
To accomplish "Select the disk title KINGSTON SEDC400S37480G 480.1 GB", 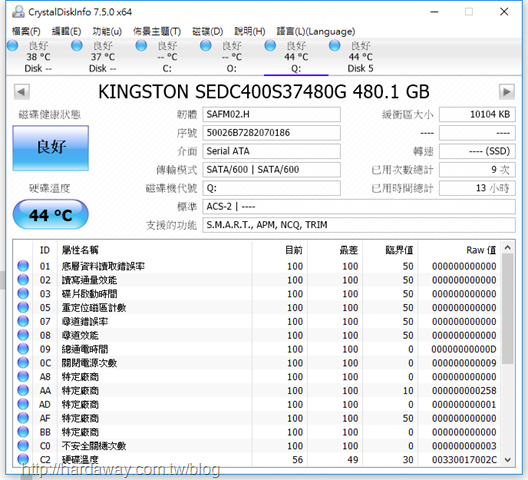I will (x=264, y=92).
